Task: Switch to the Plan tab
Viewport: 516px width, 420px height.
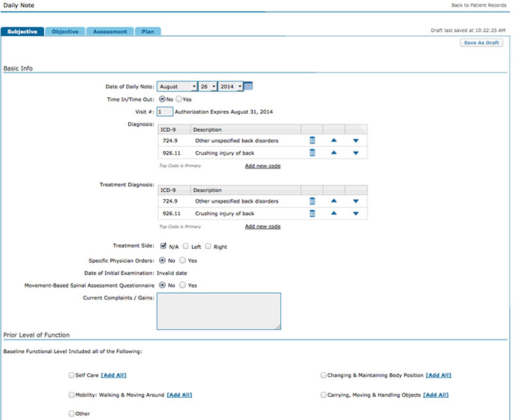Action: point(148,32)
